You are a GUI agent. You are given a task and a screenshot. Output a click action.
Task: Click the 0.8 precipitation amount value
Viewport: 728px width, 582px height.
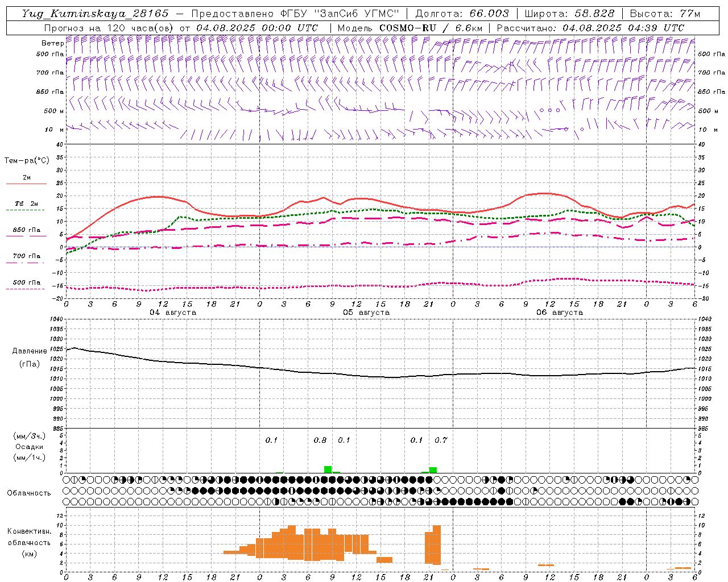pyautogui.click(x=320, y=440)
